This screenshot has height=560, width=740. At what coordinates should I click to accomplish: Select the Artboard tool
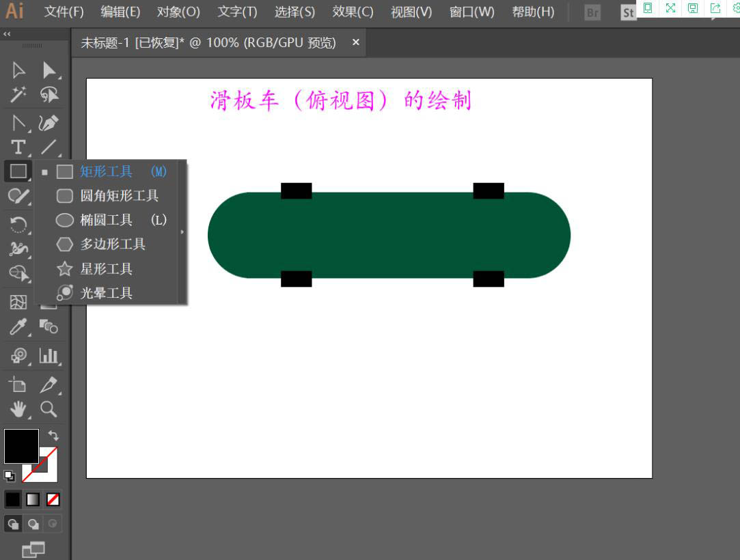click(18, 384)
